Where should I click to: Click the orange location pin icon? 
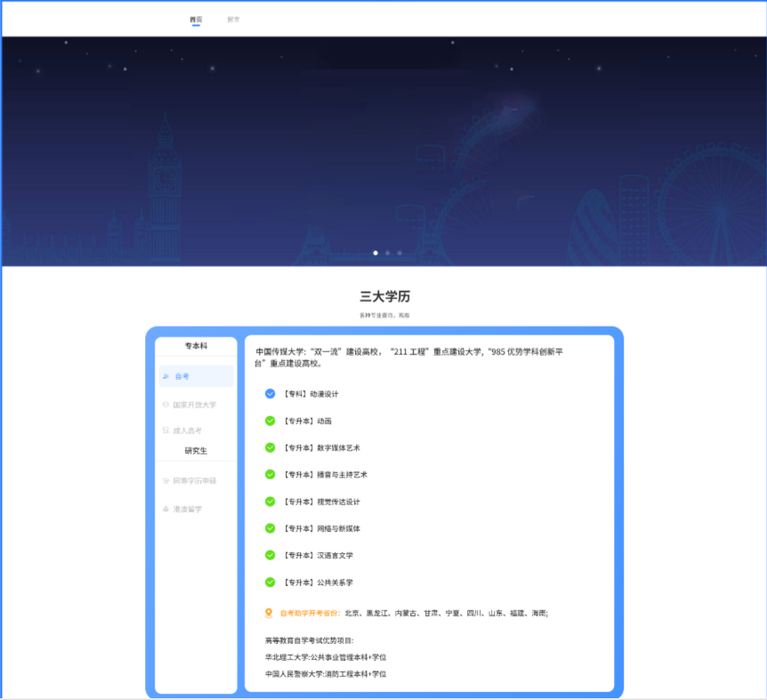point(270,612)
